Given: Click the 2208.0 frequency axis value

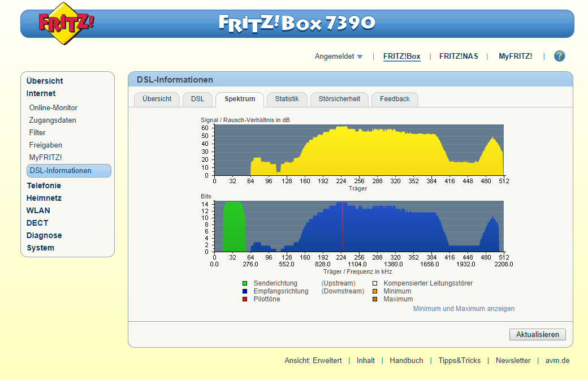Looking at the screenshot, I should [x=504, y=264].
